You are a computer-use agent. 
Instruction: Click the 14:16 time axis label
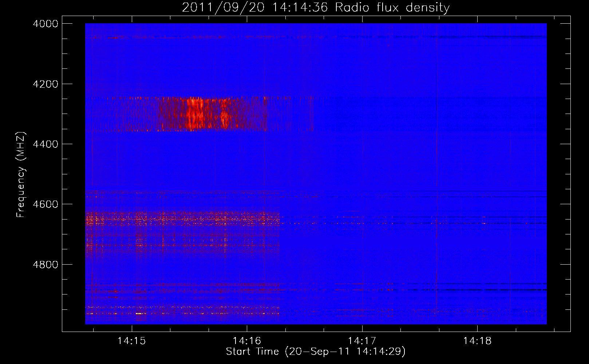(247, 341)
